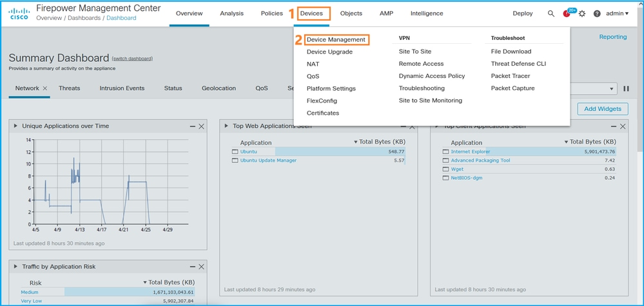Open the admin user dropdown

tap(618, 14)
